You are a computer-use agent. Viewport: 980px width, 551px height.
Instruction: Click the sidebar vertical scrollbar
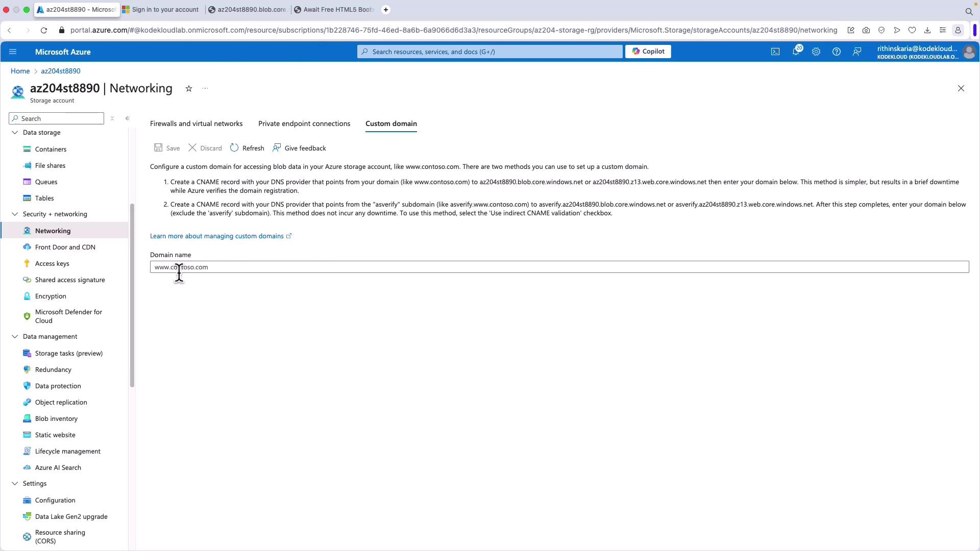[x=132, y=295]
